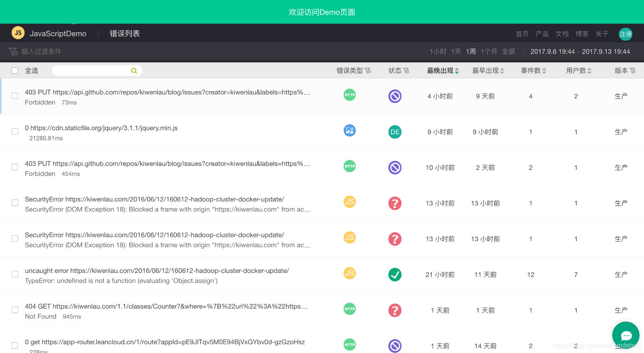
Task: Click the ignored status icon on the 403 PUT 454ms row
Action: (395, 167)
